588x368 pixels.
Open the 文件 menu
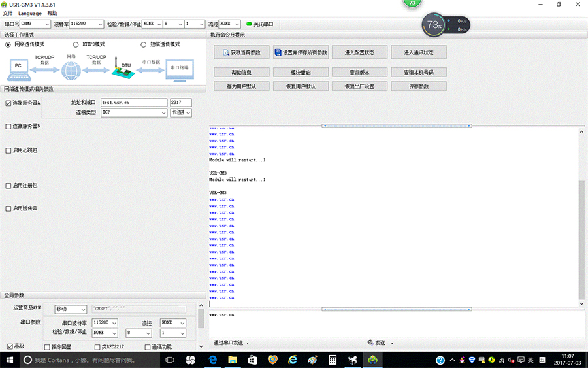(8, 13)
